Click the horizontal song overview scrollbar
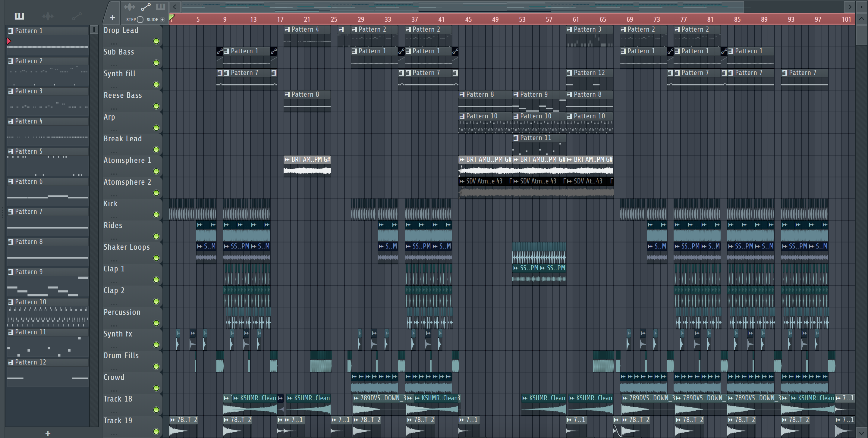 [x=463, y=6]
